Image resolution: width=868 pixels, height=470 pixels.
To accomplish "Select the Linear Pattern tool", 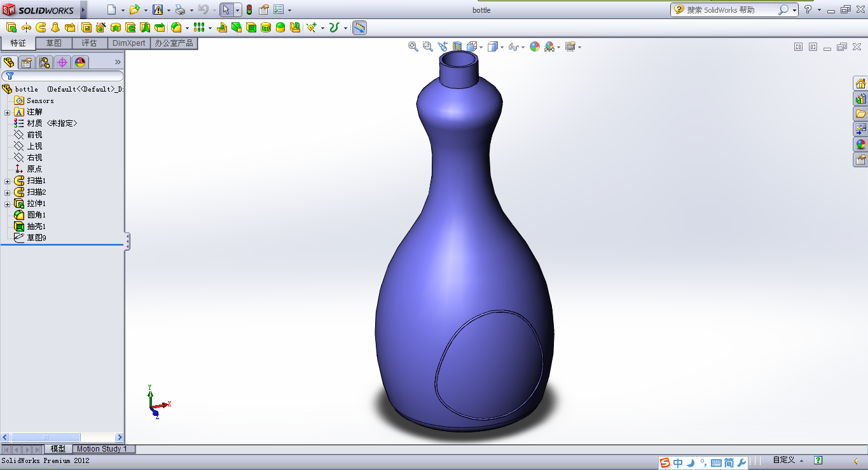I will pyautogui.click(x=199, y=27).
